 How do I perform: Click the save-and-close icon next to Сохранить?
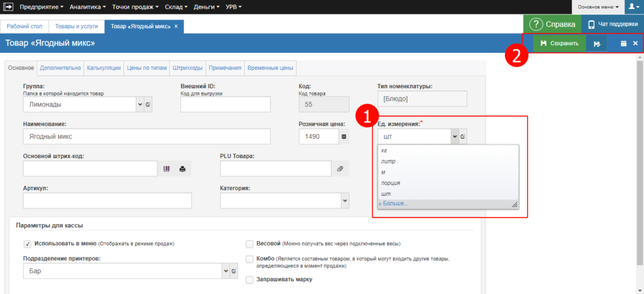597,43
